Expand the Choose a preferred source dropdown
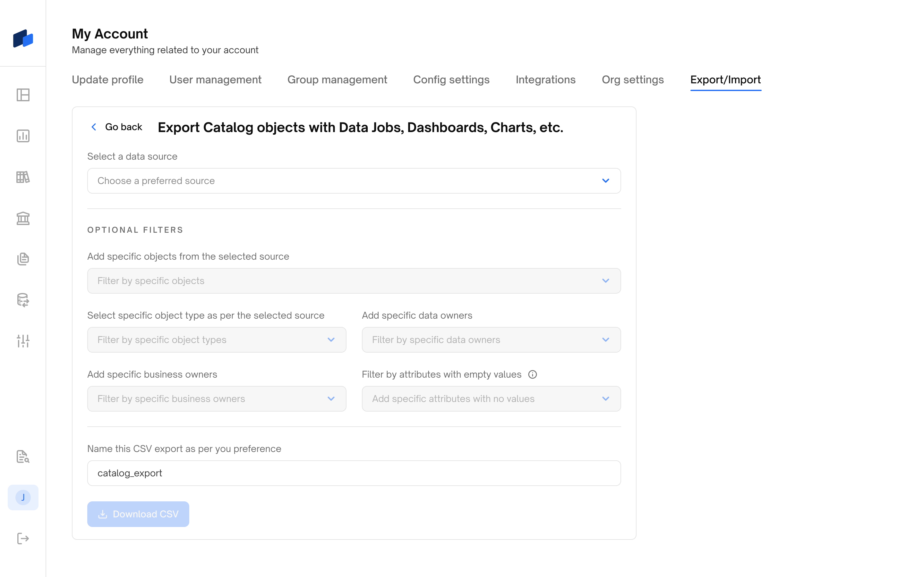924x577 pixels. pos(354,181)
